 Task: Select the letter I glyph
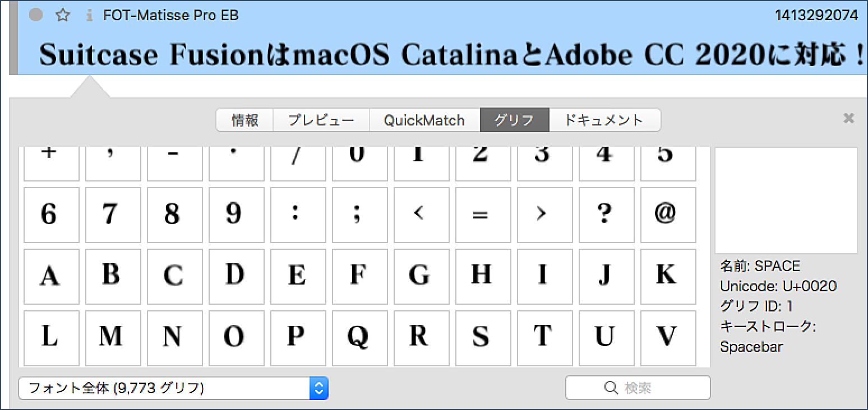[x=545, y=277]
